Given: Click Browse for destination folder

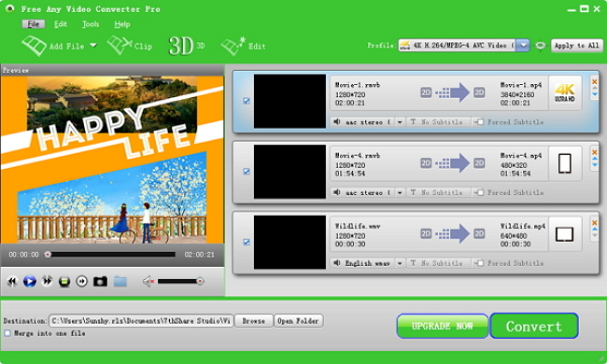Looking at the screenshot, I should point(254,321).
